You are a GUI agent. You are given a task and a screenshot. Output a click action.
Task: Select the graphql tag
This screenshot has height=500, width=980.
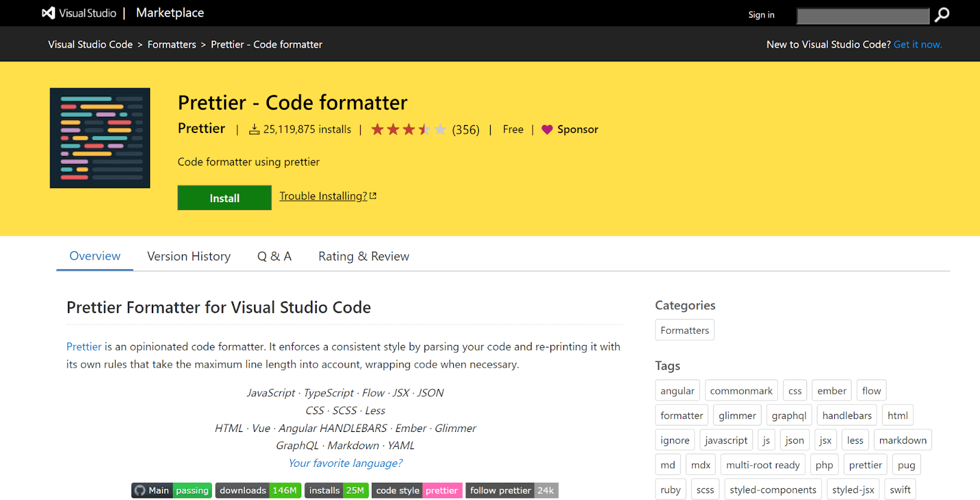[789, 415]
